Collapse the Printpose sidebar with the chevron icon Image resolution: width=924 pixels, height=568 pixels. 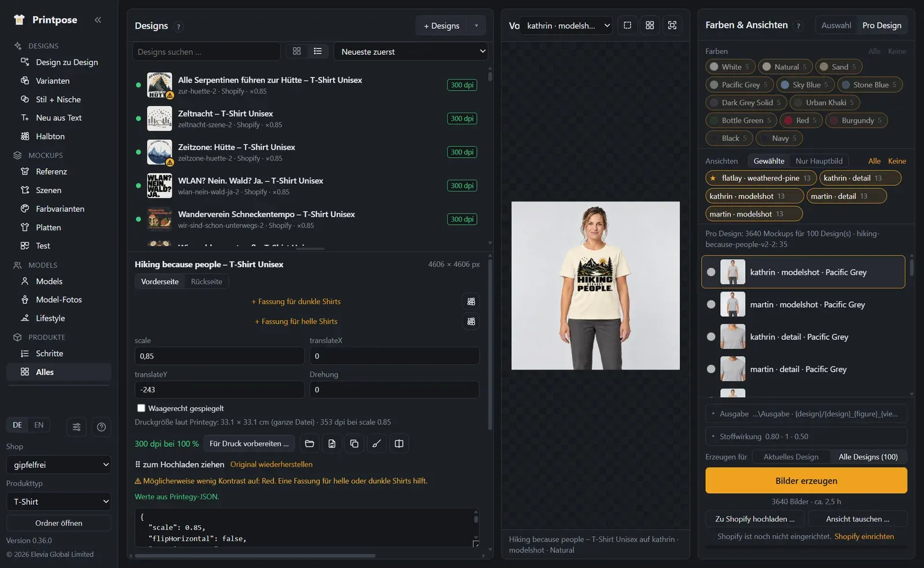click(x=98, y=20)
